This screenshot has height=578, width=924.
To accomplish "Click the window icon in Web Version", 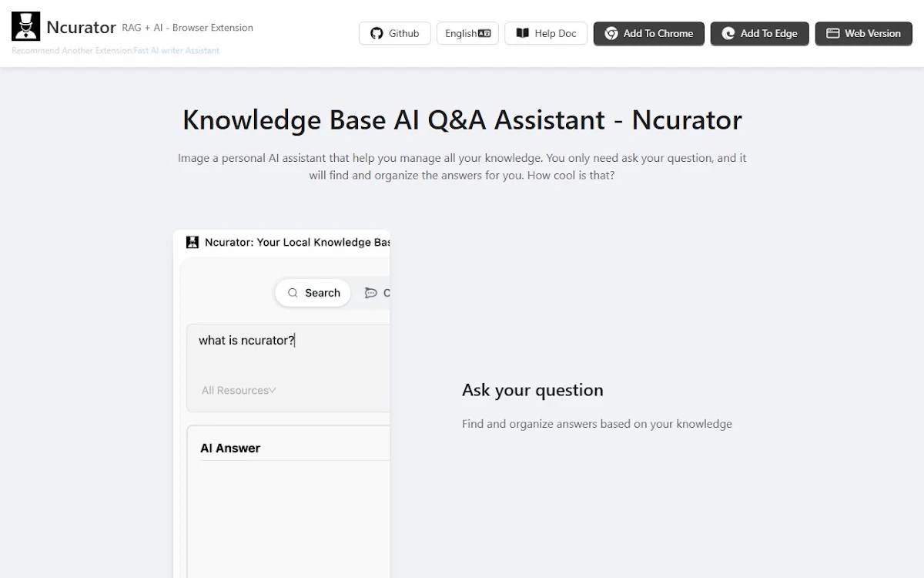I will 833,33.
